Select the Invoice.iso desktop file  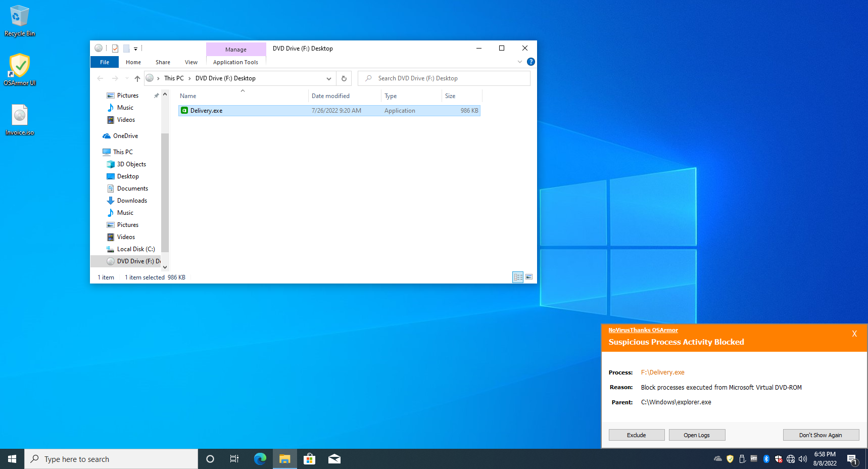(20, 120)
